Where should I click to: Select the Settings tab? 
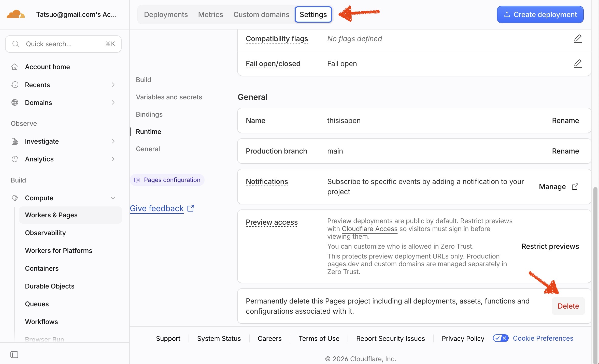coord(313,14)
